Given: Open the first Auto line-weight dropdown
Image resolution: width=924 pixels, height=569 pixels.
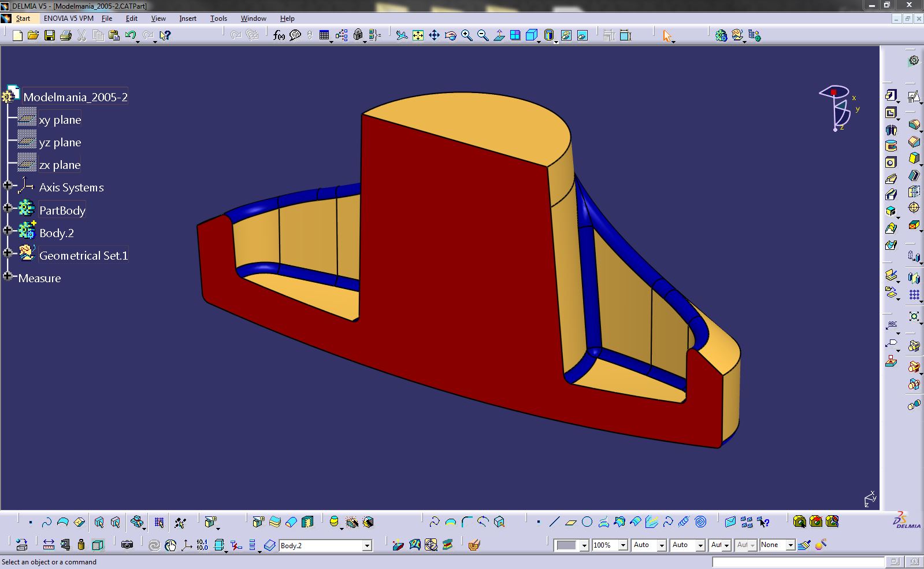Looking at the screenshot, I should 662,545.
